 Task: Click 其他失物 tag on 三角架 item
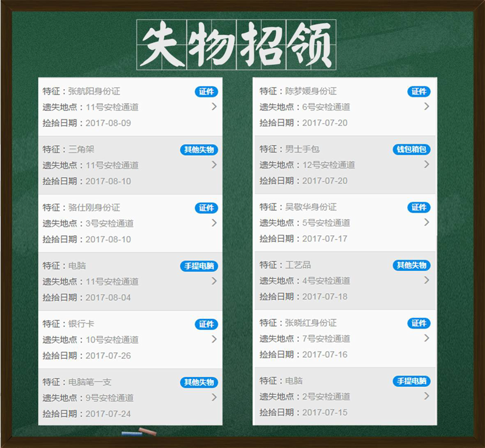tap(199, 150)
